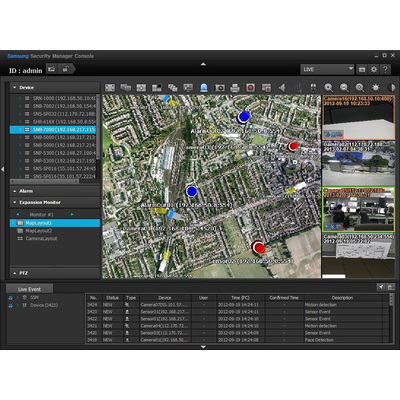This screenshot has height=400, width=400.
Task: Expand the Alarm panel section
Action: coord(55,191)
